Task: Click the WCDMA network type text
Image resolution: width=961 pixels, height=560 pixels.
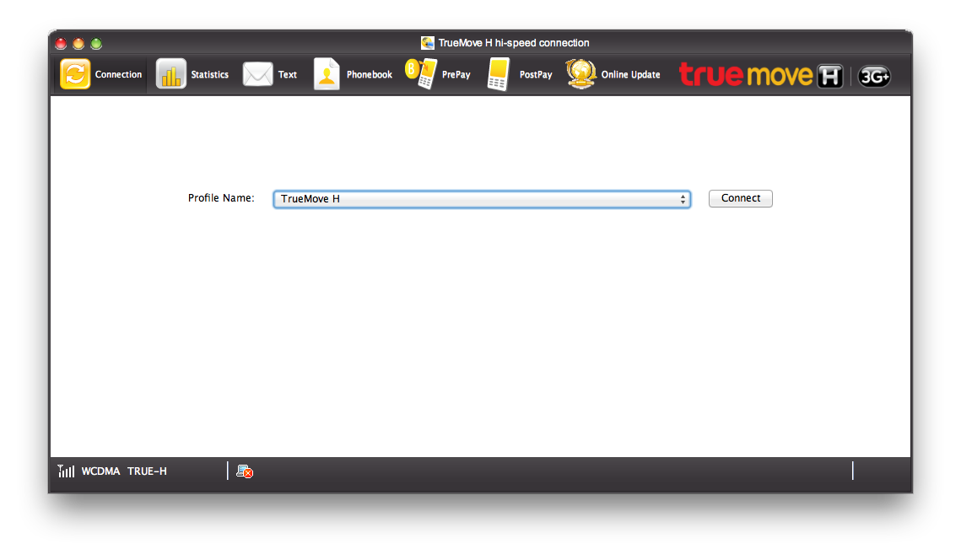Action: click(x=100, y=471)
